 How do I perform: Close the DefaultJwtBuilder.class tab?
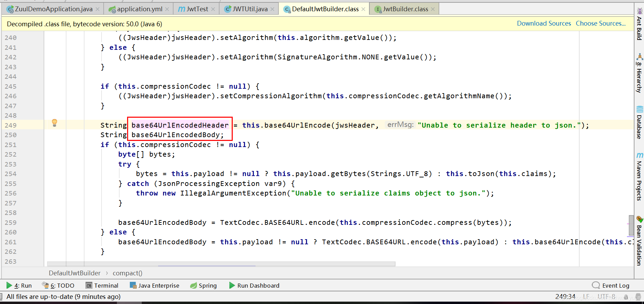[x=363, y=9]
